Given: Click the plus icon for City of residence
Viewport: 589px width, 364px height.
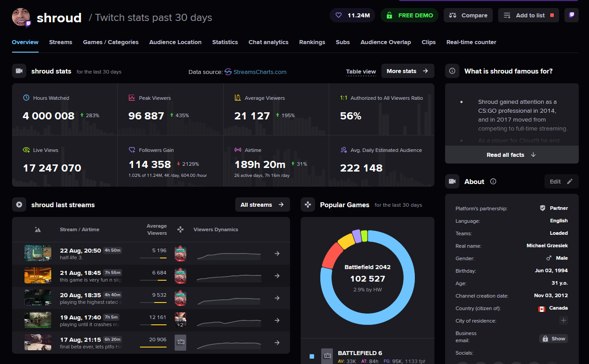Looking at the screenshot, I should pyautogui.click(x=564, y=320).
